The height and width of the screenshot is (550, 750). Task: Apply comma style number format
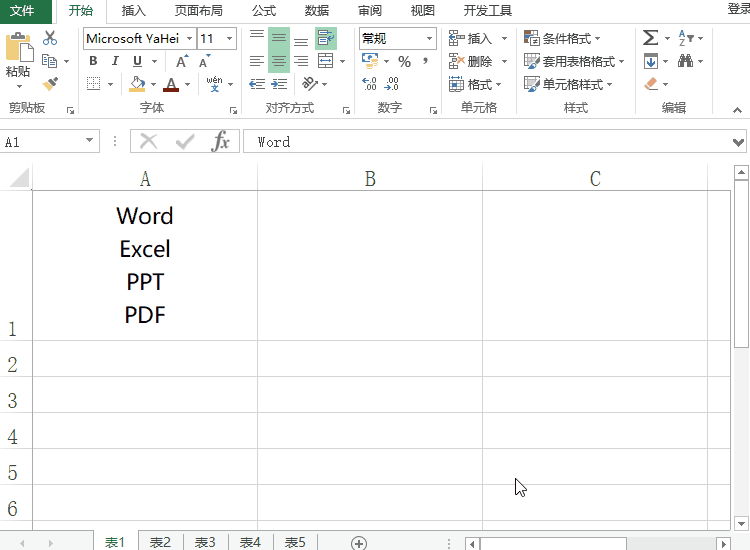point(425,61)
